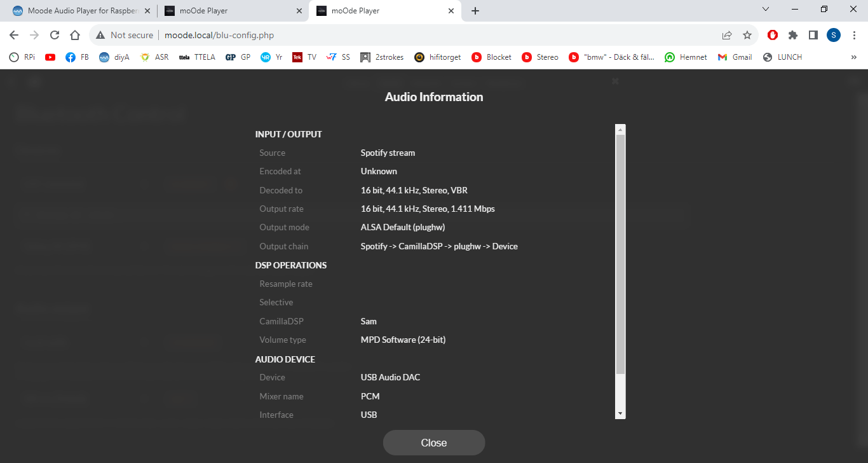Open the Stereo bookmark
The height and width of the screenshot is (463, 868).
pyautogui.click(x=540, y=57)
